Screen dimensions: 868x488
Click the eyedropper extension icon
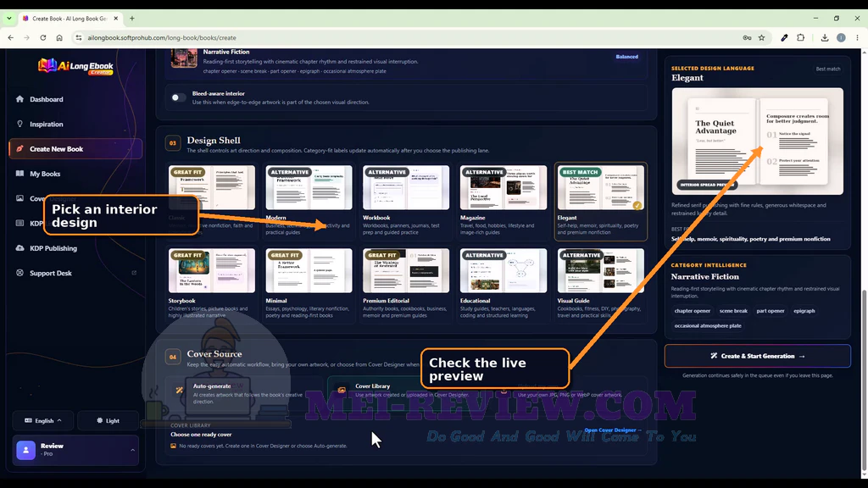pyautogui.click(x=784, y=37)
